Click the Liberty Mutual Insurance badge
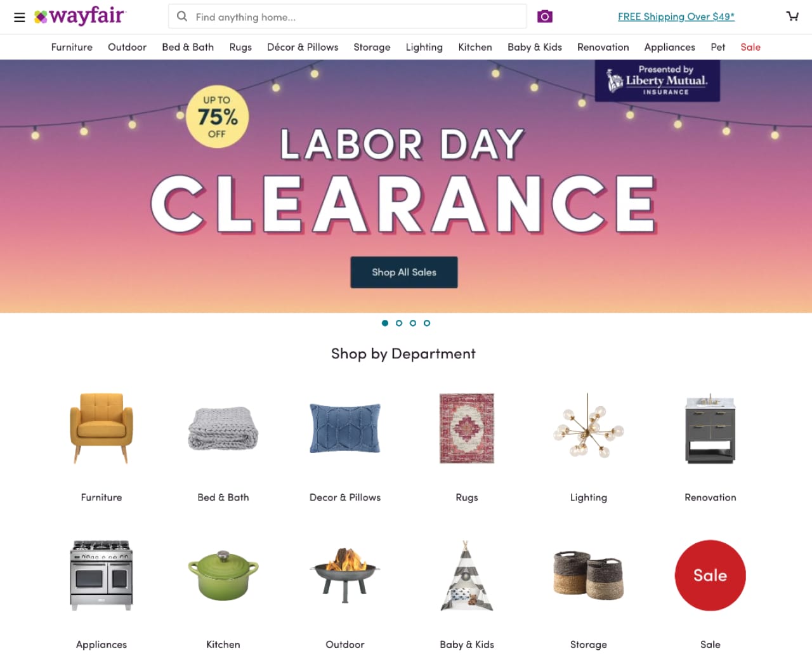The width and height of the screenshot is (812, 672). pos(657,81)
